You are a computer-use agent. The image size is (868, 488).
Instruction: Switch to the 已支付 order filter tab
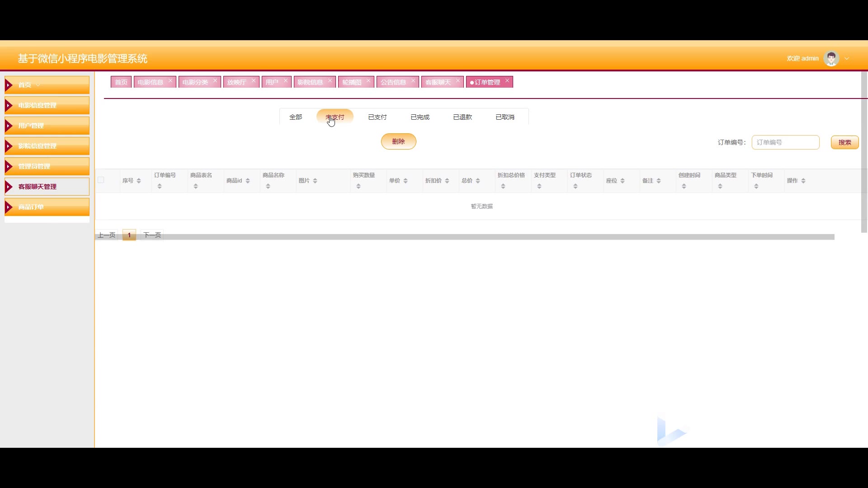(x=377, y=117)
